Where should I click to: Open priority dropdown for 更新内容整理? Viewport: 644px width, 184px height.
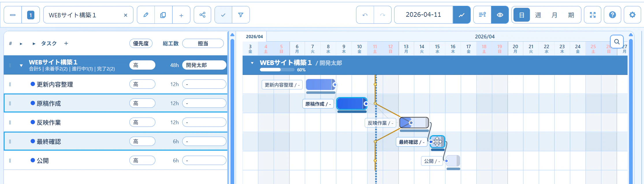tap(142, 84)
